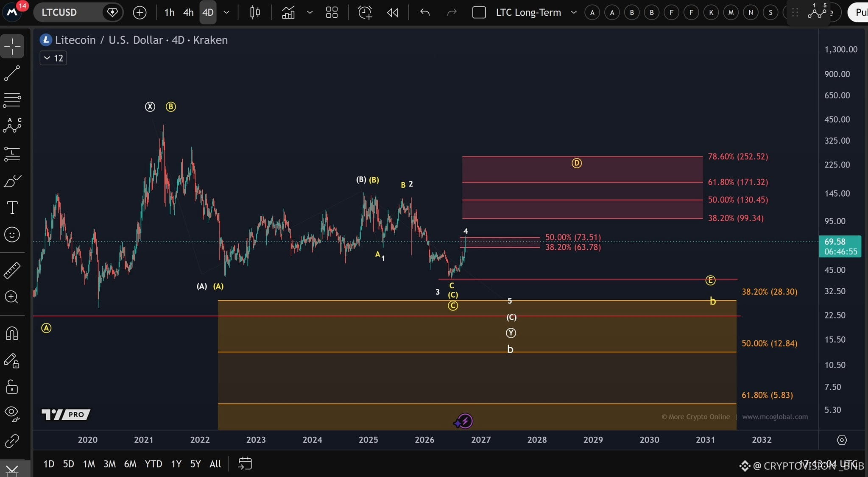This screenshot has width=868, height=477.
Task: Open the LTC Long-Term layout dropdown
Action: (574, 12)
